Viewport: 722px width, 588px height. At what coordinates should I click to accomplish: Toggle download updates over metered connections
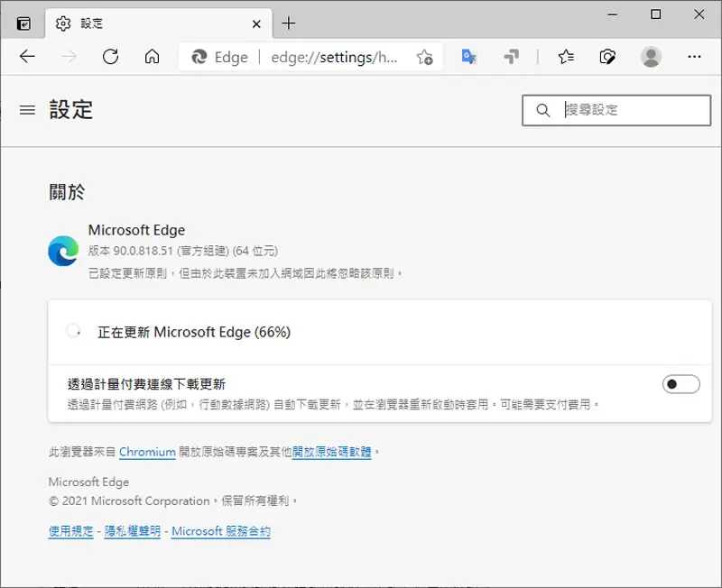[681, 383]
